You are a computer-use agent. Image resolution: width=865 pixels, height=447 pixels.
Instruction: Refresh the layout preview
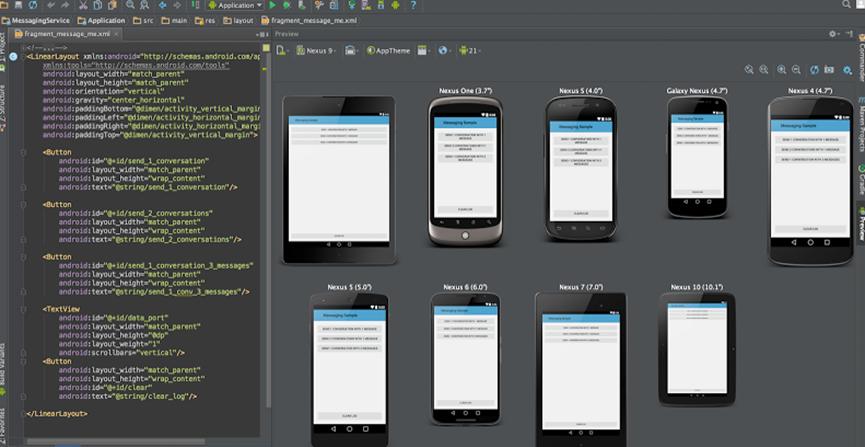click(814, 70)
